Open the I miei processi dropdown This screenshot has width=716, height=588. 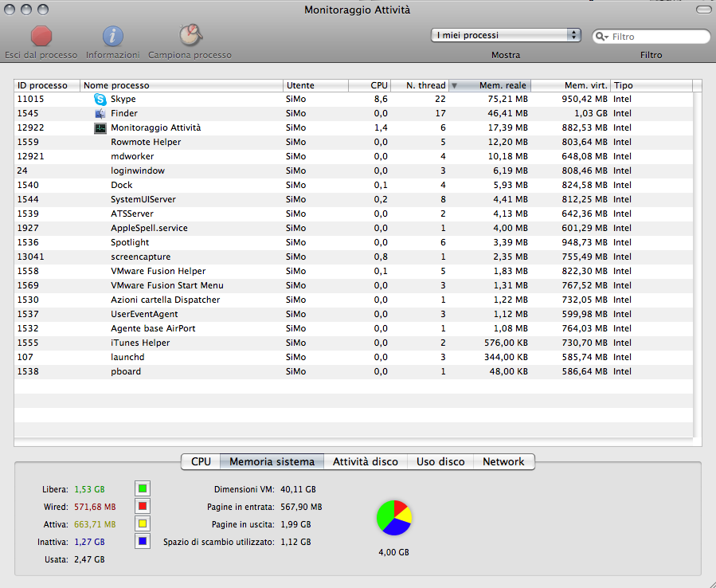tap(506, 35)
